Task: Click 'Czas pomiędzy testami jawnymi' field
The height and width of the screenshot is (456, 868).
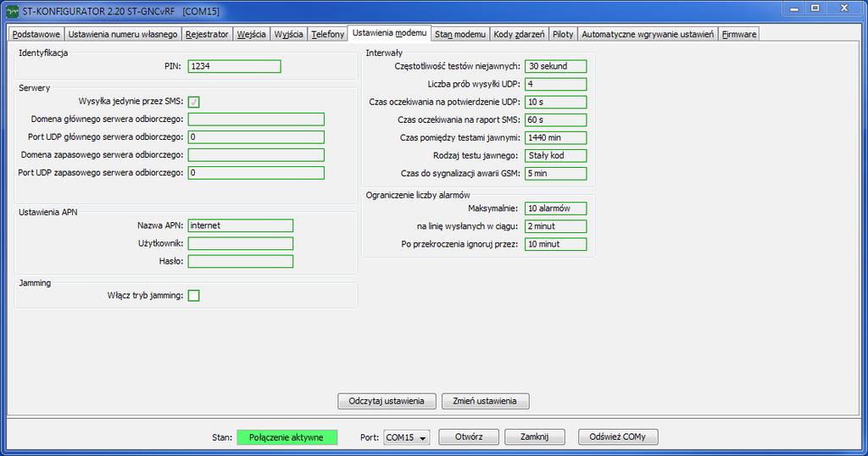Action: 556,138
